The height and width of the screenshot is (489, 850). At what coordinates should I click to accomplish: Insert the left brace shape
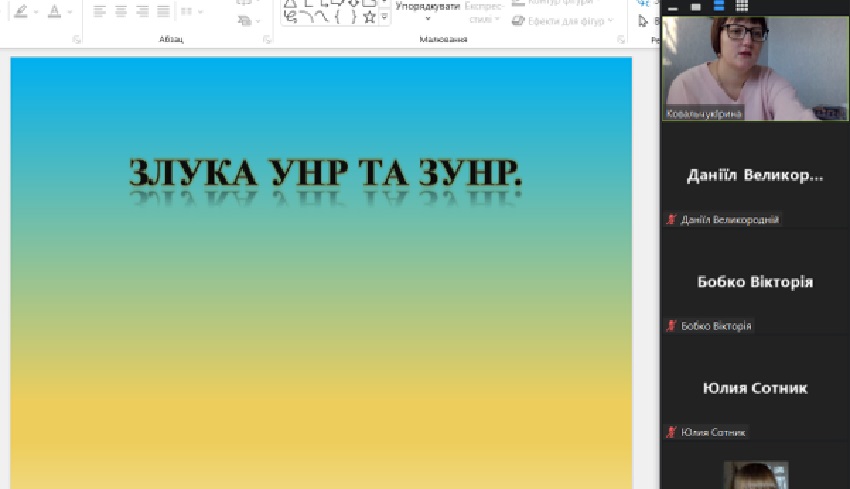[338, 17]
